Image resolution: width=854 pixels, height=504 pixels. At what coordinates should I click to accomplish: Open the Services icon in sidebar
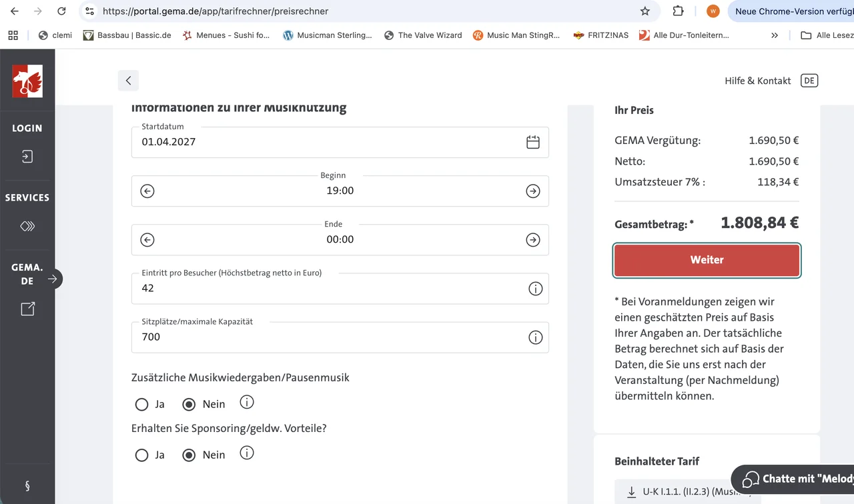27,226
